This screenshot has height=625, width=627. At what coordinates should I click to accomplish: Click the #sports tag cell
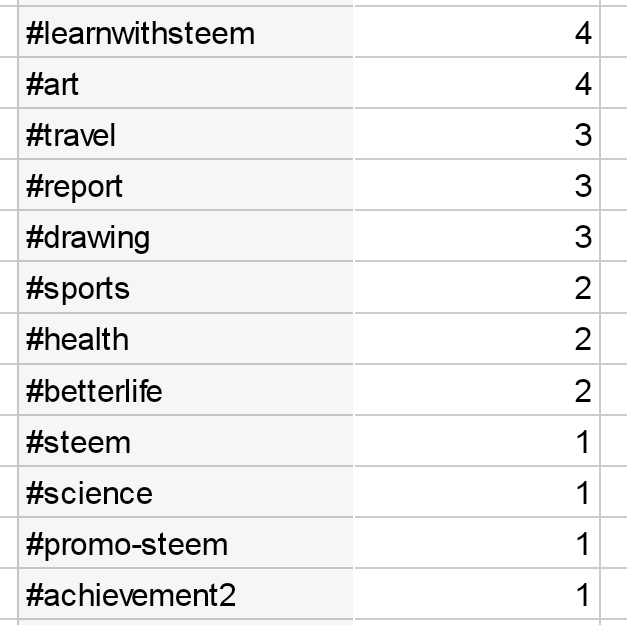pyautogui.click(x=185, y=289)
